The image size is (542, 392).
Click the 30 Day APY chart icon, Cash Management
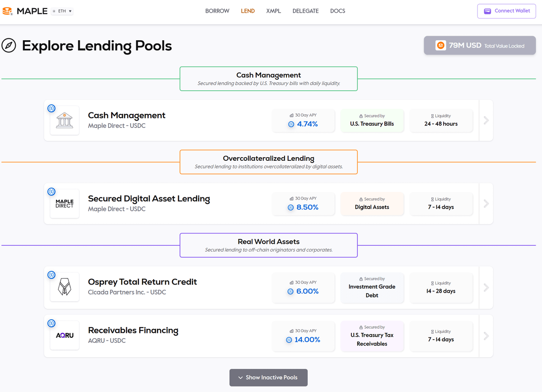pos(292,116)
